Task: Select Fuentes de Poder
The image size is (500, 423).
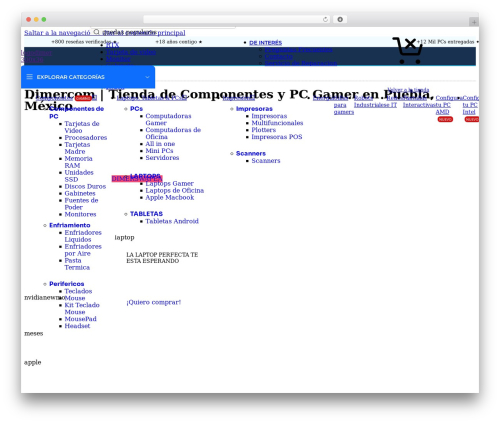Action: tap(81, 204)
